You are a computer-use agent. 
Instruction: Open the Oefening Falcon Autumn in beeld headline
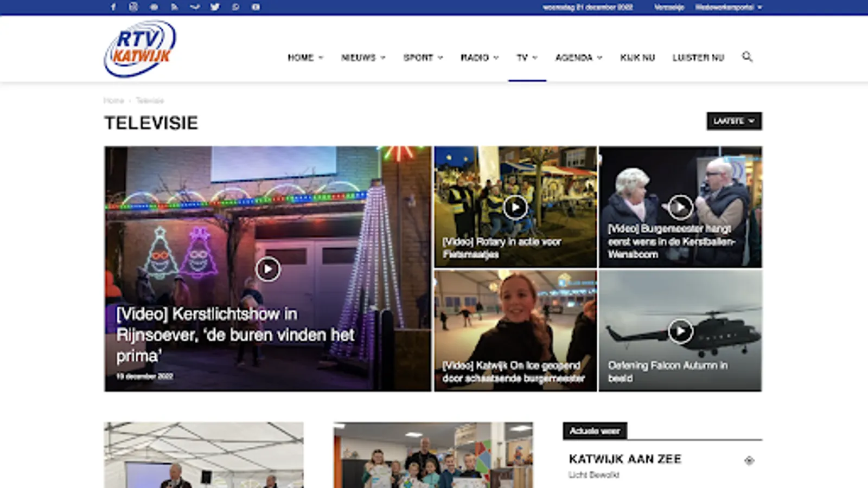point(668,372)
